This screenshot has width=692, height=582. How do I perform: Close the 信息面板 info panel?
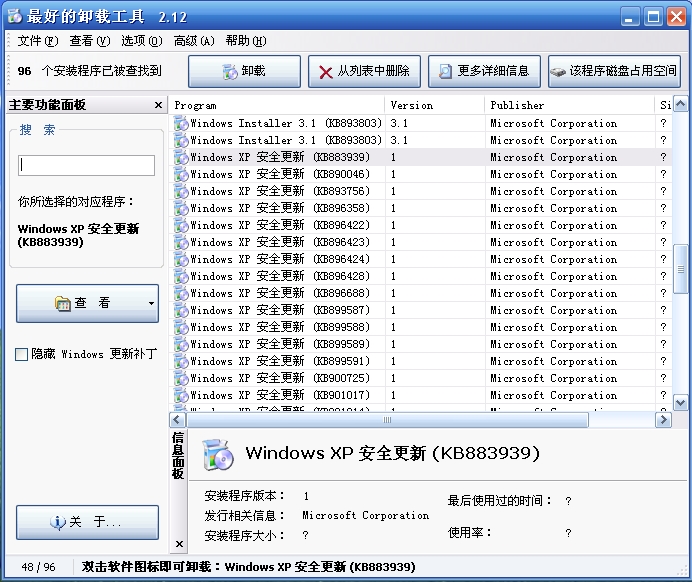[x=179, y=544]
